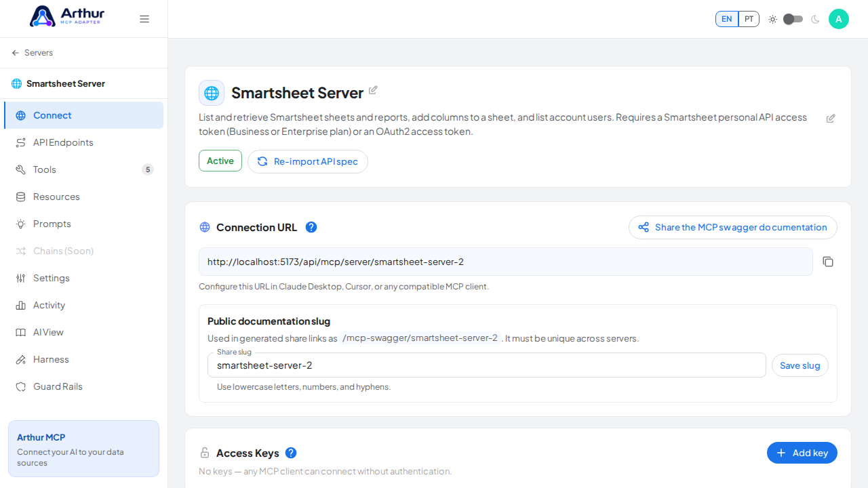Click the connection URL field
This screenshot has width=868, height=488.
(506, 262)
